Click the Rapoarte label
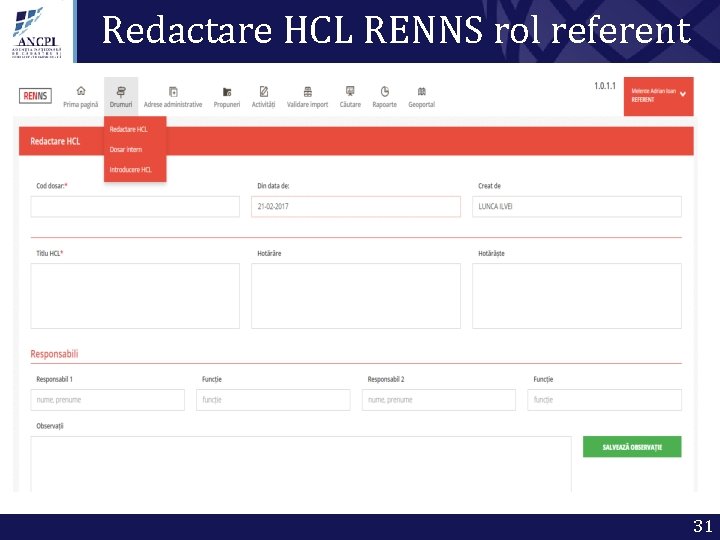Screen dimensions: 720x540 (x=385, y=105)
